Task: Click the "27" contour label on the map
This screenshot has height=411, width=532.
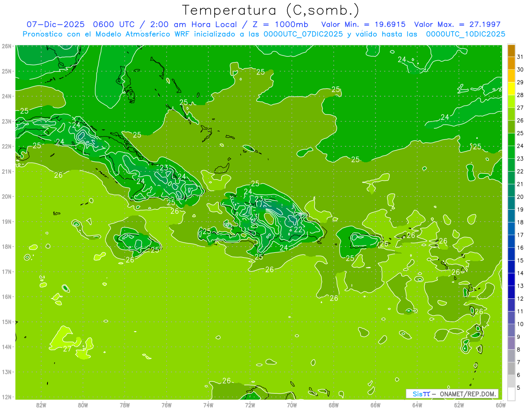Action: (67, 349)
